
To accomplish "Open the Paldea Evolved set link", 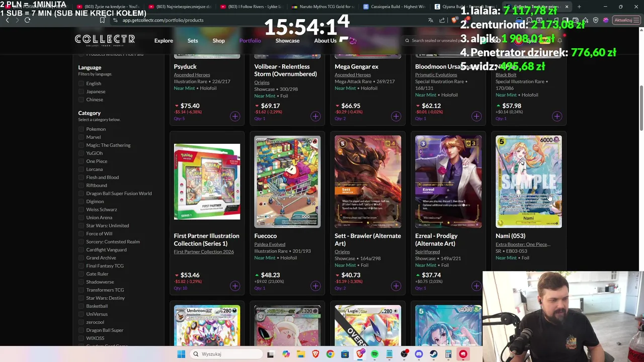I will click(x=270, y=244).
